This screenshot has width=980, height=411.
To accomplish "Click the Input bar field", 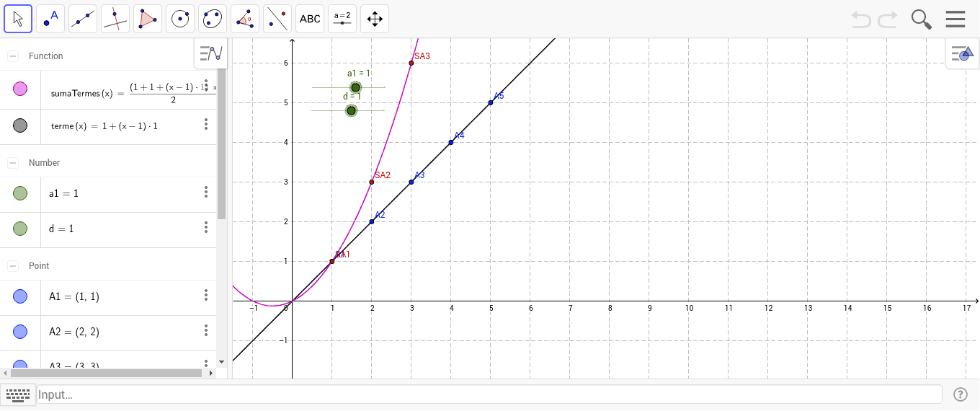I will pyautogui.click(x=489, y=394).
